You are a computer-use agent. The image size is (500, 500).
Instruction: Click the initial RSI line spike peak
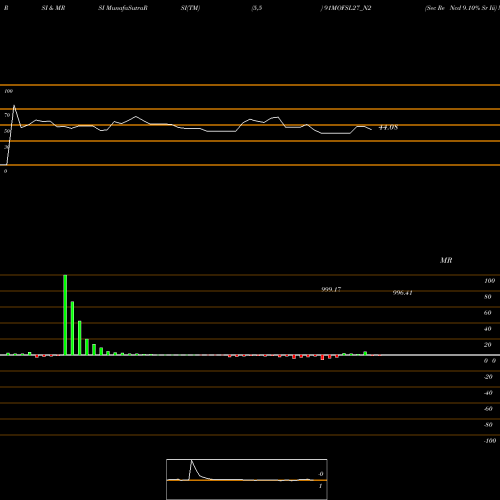pyautogui.click(x=14, y=106)
